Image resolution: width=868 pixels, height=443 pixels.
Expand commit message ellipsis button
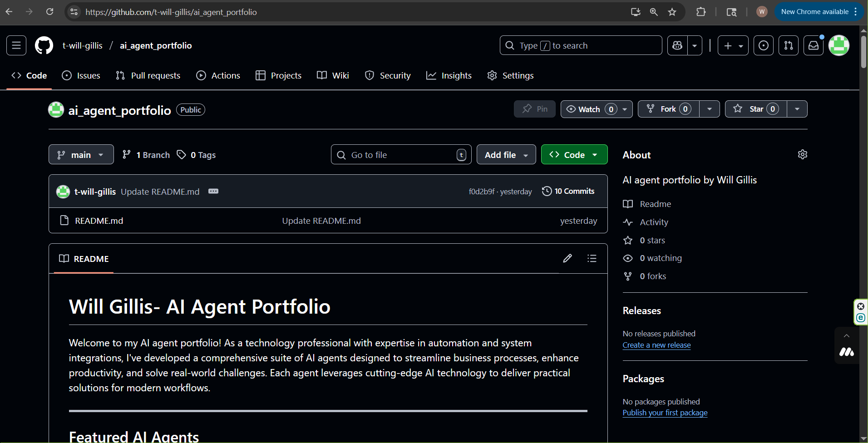(213, 191)
